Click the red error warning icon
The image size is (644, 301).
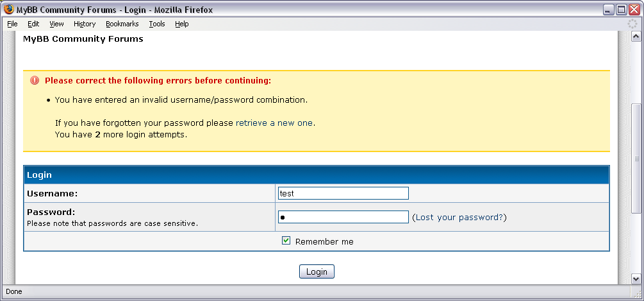click(x=35, y=81)
